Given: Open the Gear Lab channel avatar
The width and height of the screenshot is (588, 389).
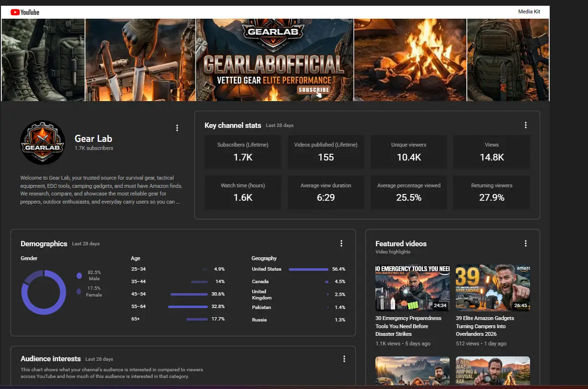Looking at the screenshot, I should point(43,142).
